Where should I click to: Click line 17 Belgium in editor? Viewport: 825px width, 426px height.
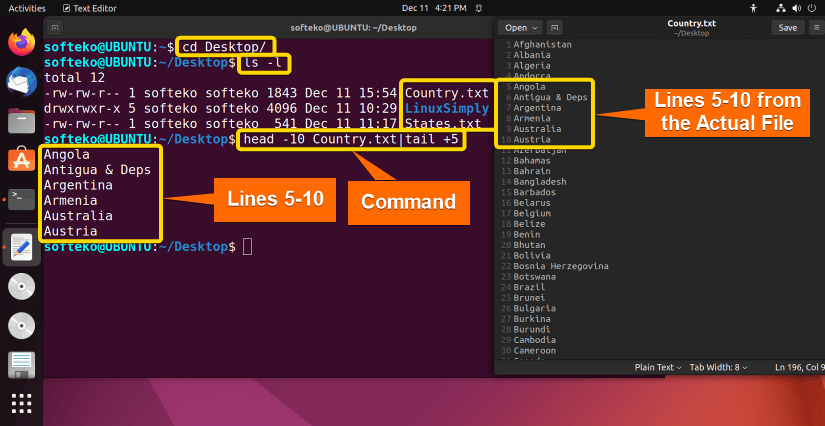pos(532,213)
